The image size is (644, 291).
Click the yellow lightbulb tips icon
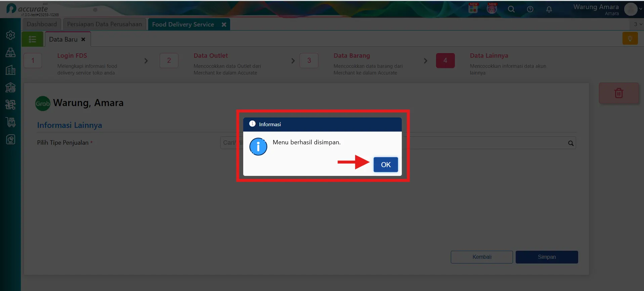pos(630,39)
